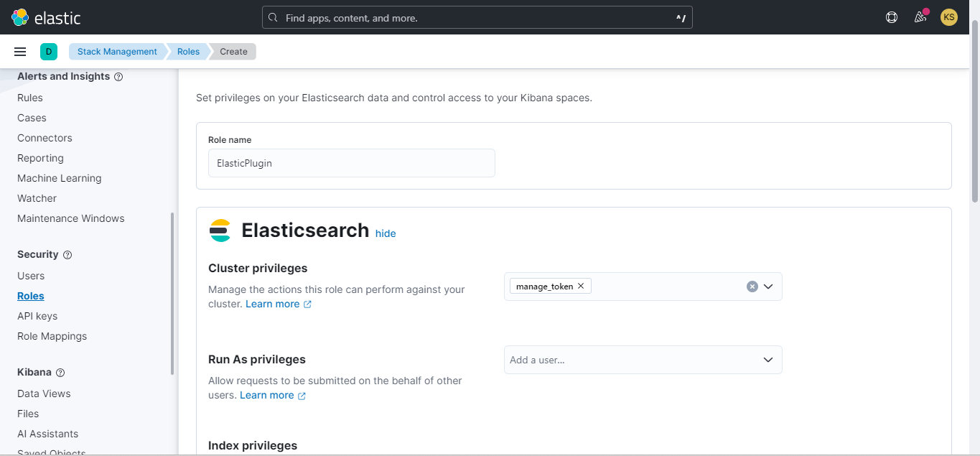
Task: Open Run As Learn more external icon
Action: point(302,396)
